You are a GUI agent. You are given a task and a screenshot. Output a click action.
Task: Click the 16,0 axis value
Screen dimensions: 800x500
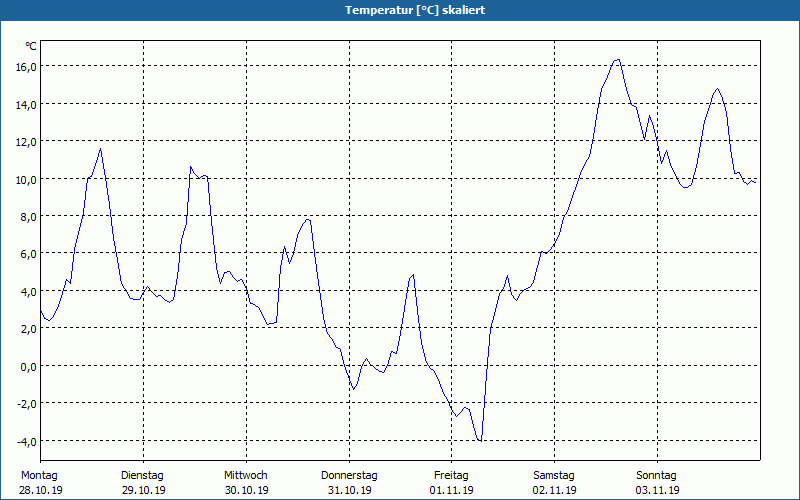coord(26,67)
